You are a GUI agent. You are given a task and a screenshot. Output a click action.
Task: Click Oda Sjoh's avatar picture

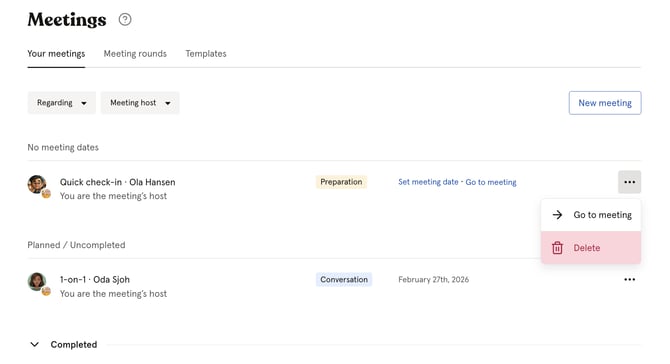37,282
